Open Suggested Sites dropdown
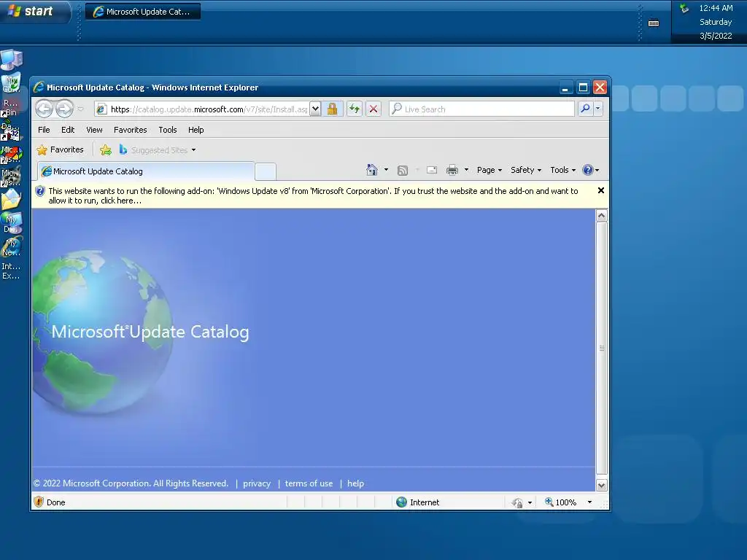The image size is (747, 560). [158, 150]
